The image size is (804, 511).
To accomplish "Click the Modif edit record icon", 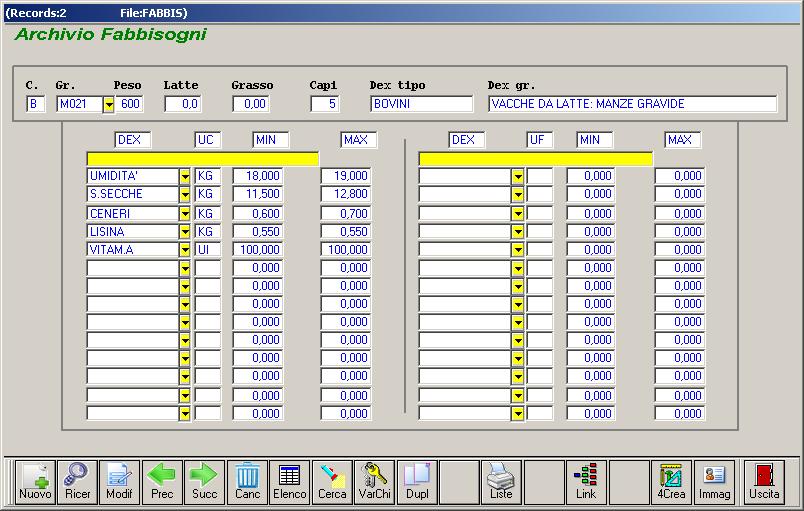I will tap(119, 482).
